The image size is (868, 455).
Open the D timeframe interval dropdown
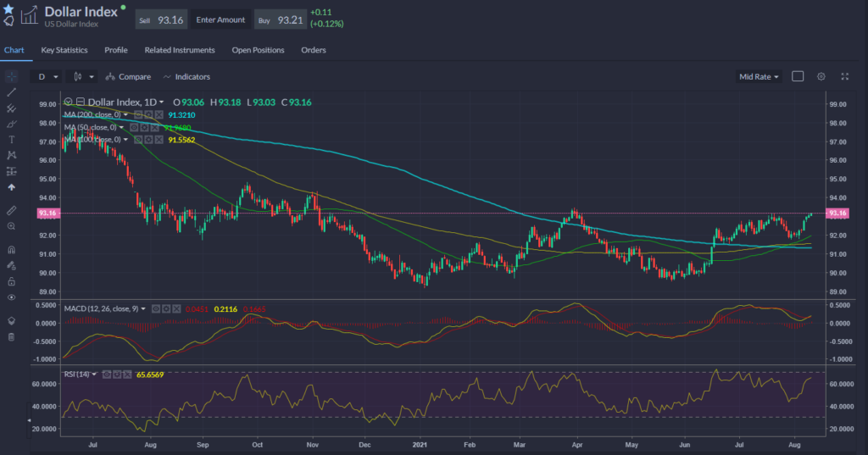47,76
